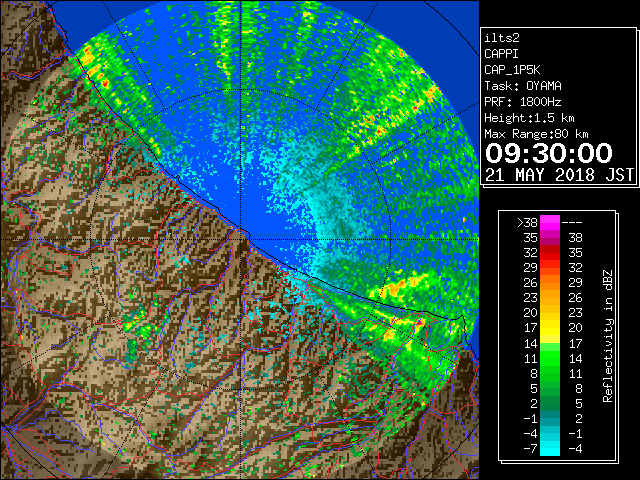Viewport: 640px width, 480px height.
Task: Click the "---" legend value
Action: pyautogui.click(x=572, y=223)
